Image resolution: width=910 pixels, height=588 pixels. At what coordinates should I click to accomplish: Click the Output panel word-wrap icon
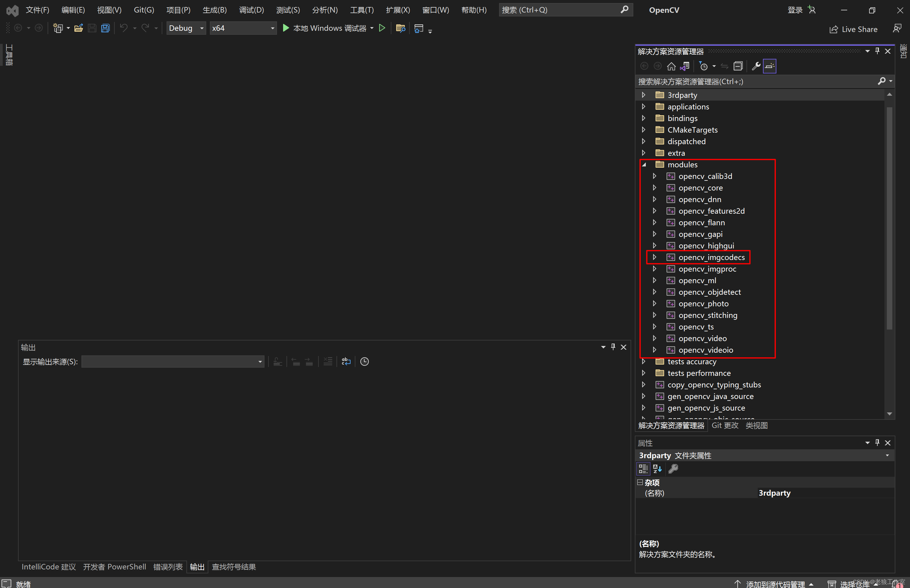click(347, 361)
